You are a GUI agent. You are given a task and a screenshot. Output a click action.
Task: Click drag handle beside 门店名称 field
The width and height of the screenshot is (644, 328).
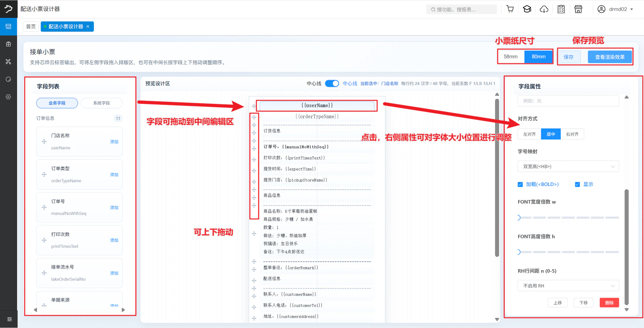pyautogui.click(x=44, y=141)
